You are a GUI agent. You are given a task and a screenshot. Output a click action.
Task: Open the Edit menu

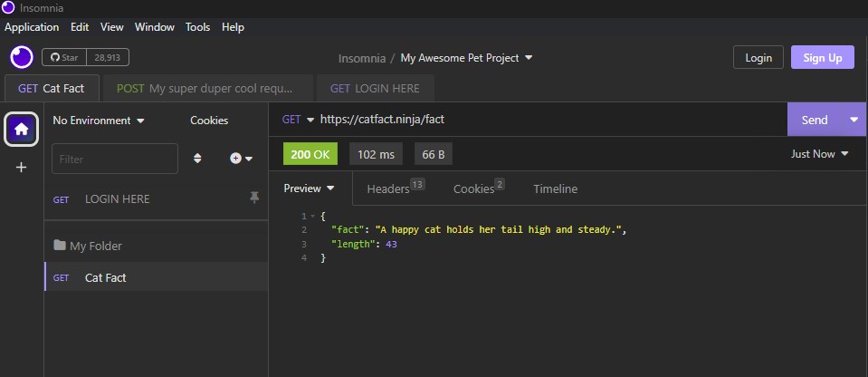[x=80, y=26]
